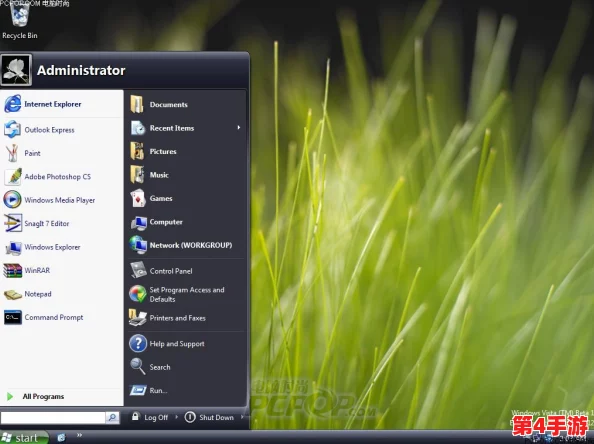594x444 pixels.
Task: Launch Outlook Express
Action: (x=62, y=130)
